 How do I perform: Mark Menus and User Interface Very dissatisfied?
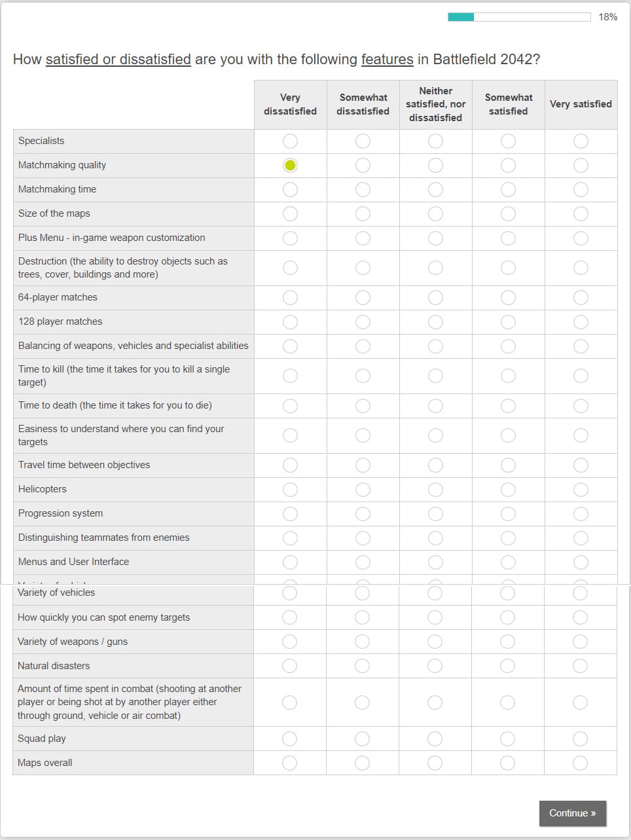click(290, 562)
